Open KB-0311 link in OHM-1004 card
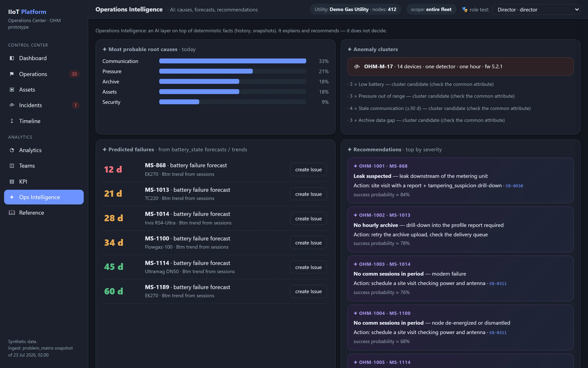This screenshot has width=588, height=368. coord(498,333)
